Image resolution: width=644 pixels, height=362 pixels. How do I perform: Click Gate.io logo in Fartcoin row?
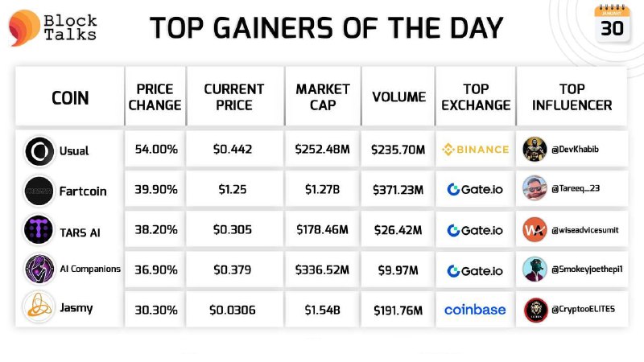(x=475, y=189)
